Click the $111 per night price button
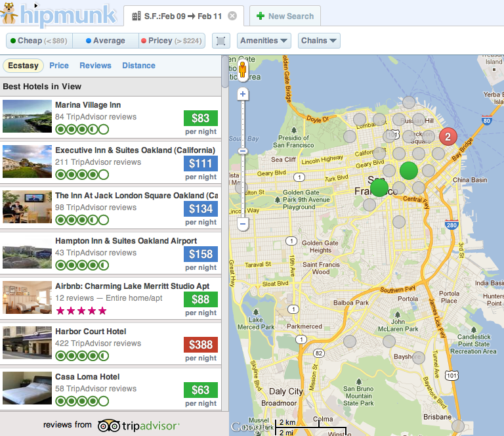 [201, 163]
